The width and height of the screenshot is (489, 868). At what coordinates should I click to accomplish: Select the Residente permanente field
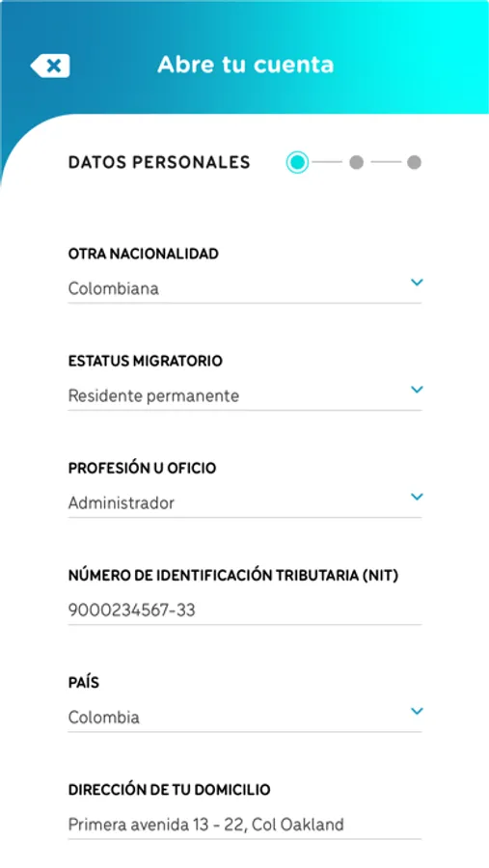[x=244, y=395]
